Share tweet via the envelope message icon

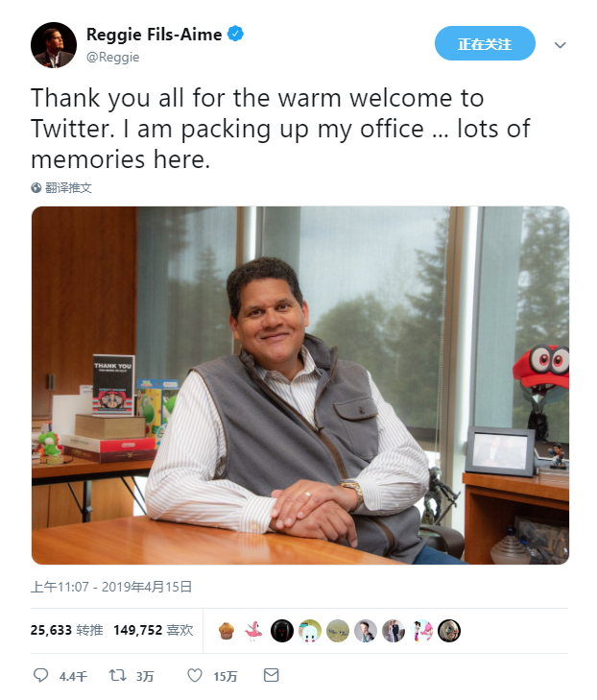[271, 676]
